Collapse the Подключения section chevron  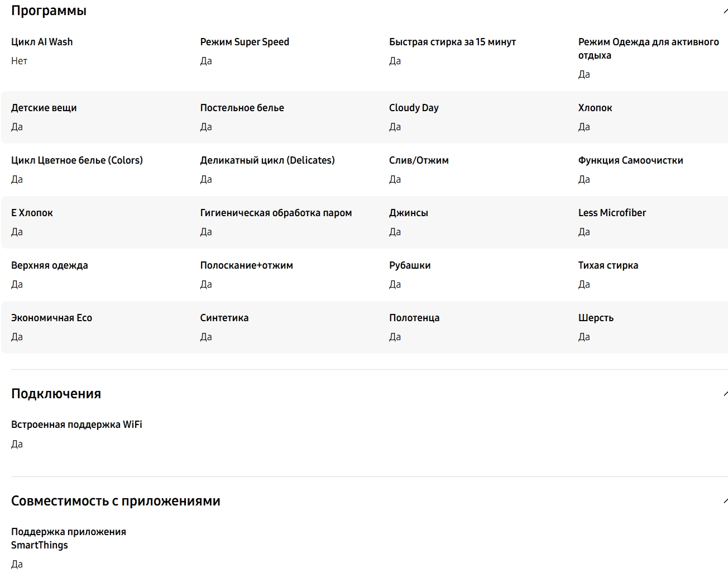coord(725,394)
